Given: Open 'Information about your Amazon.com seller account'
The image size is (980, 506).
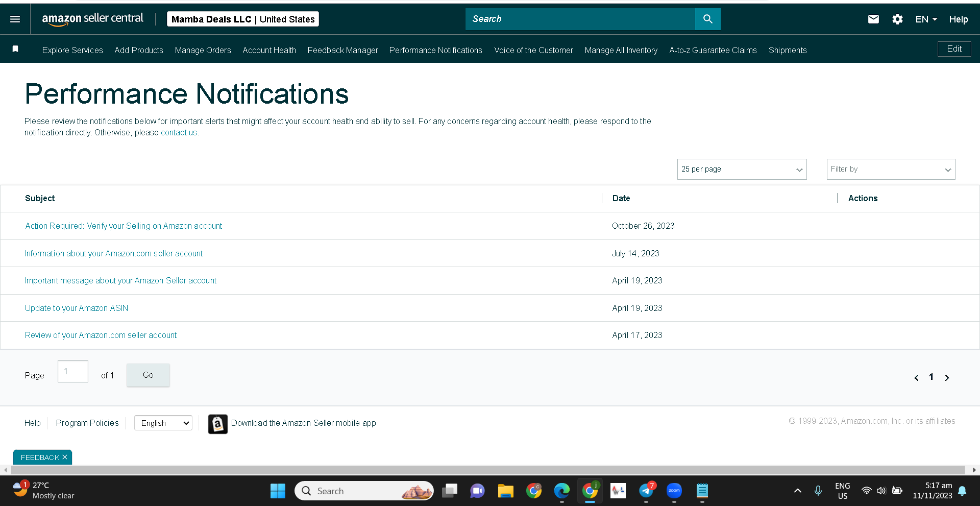Looking at the screenshot, I should pos(114,254).
